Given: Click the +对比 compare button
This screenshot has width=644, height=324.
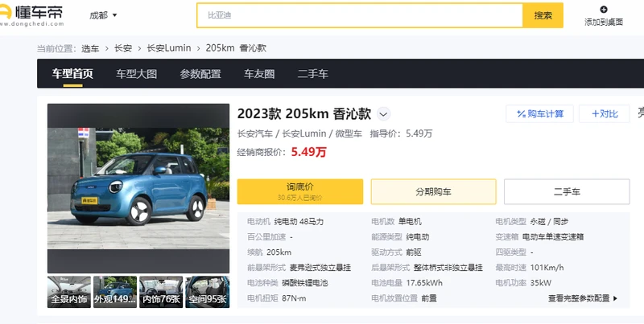Looking at the screenshot, I should pyautogui.click(x=605, y=113).
